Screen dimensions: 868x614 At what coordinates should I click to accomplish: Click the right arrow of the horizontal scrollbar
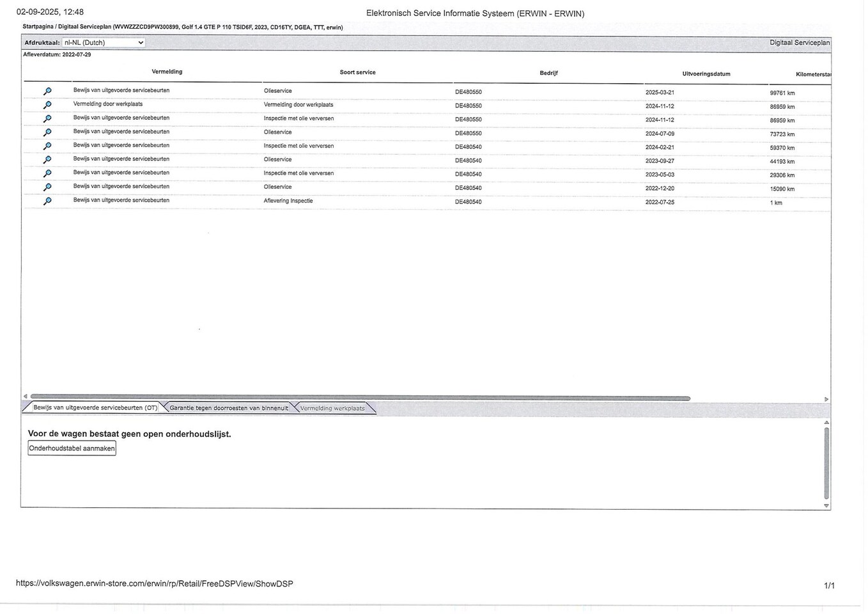[826, 399]
